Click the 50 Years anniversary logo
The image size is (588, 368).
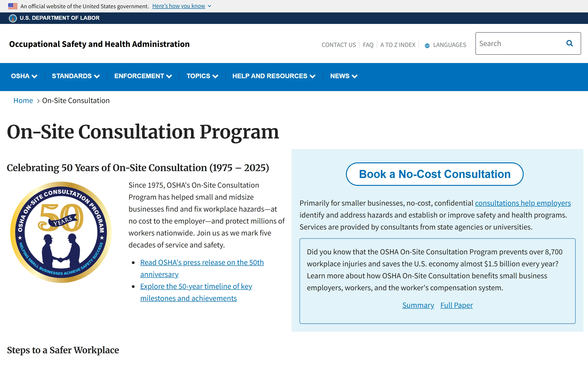[61, 232]
